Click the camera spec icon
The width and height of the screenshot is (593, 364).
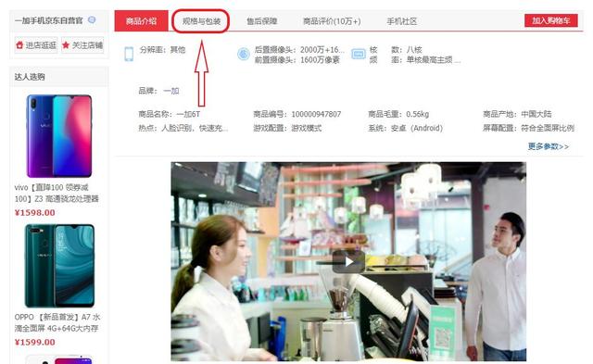click(x=243, y=54)
